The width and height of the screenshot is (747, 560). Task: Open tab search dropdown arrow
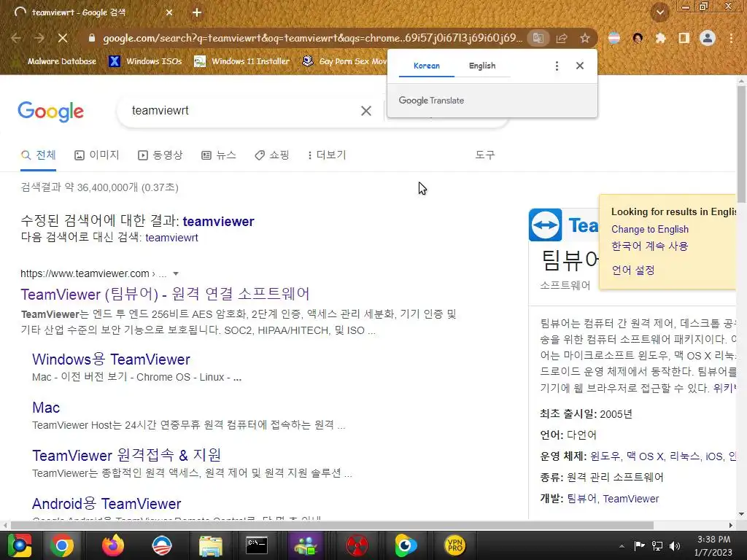[659, 12]
